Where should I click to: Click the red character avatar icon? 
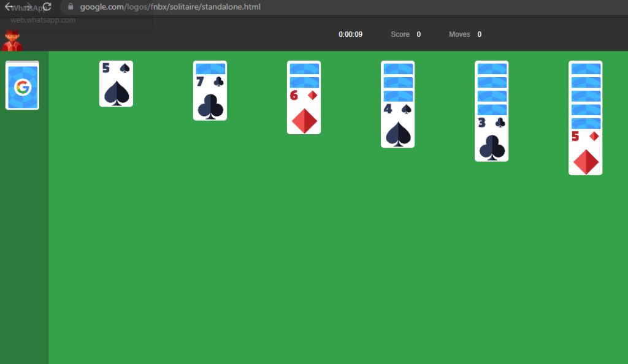[x=12, y=40]
